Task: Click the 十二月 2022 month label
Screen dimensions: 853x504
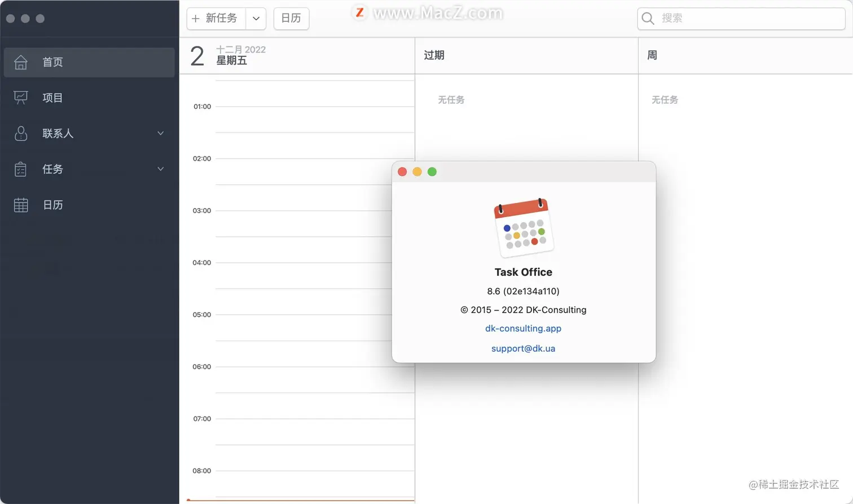Action: point(241,50)
